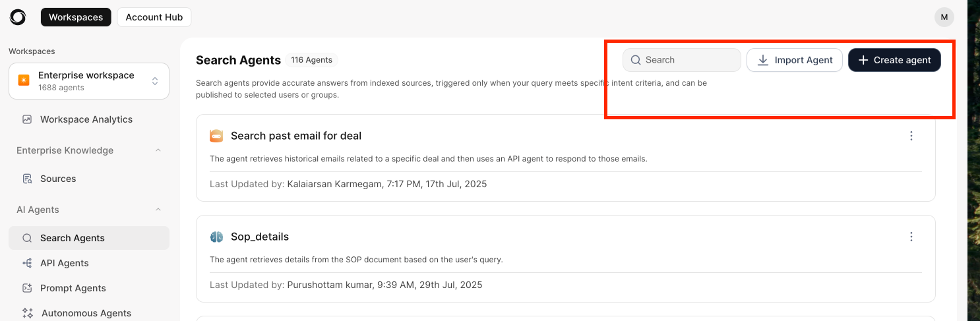This screenshot has width=980, height=321.
Task: Click the Workspace Analytics chart icon
Action: [27, 119]
